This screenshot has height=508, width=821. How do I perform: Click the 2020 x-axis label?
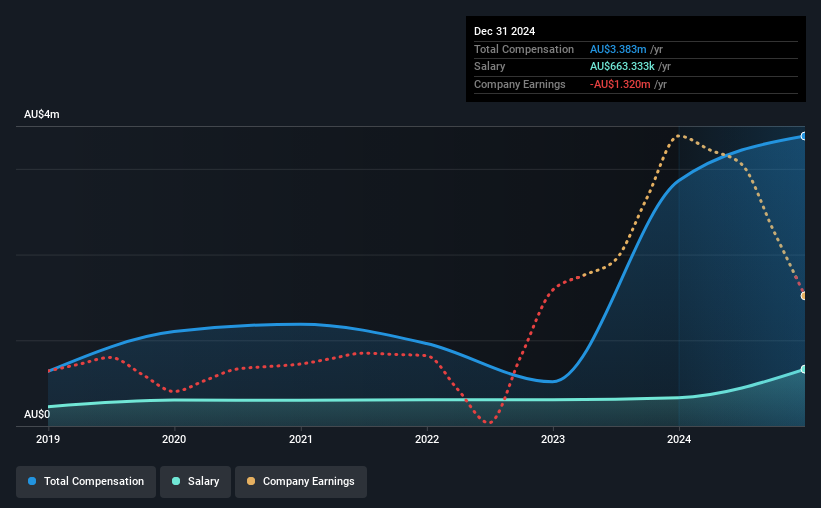pyautogui.click(x=174, y=439)
